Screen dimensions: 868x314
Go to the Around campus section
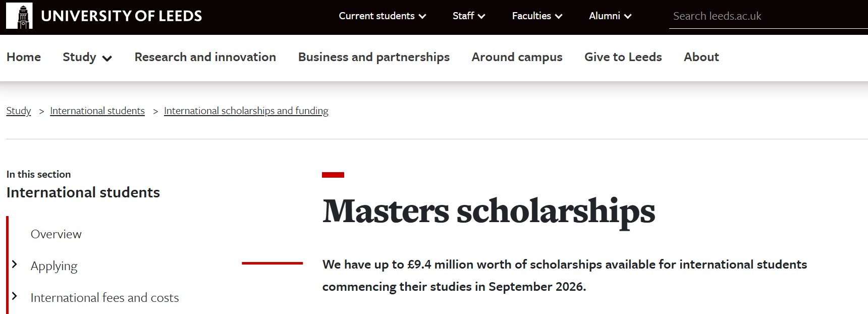point(517,58)
